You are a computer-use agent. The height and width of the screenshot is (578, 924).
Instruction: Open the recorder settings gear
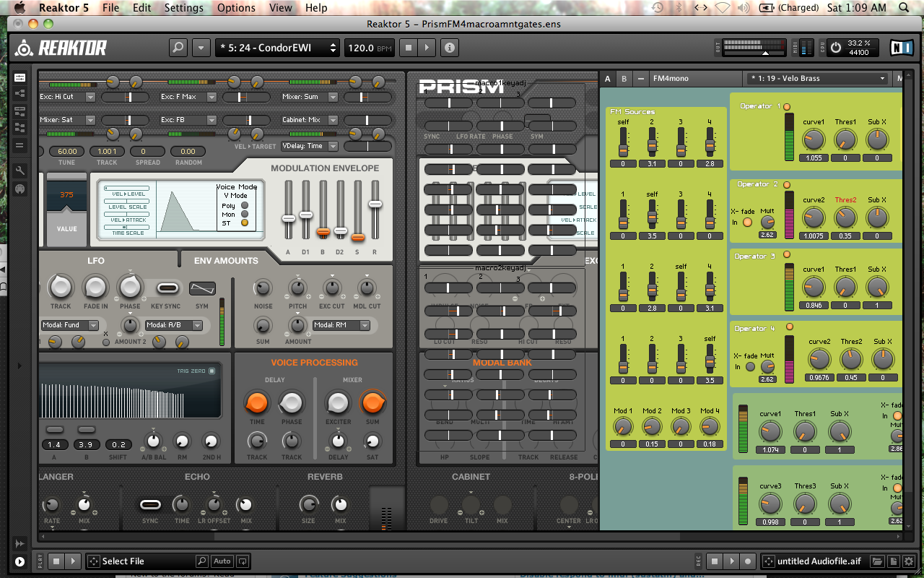coord(908,561)
